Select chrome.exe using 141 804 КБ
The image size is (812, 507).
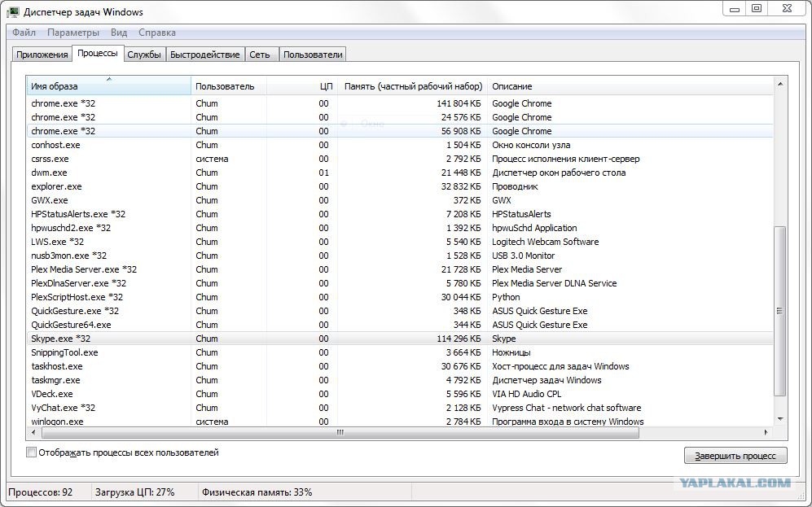click(400, 103)
